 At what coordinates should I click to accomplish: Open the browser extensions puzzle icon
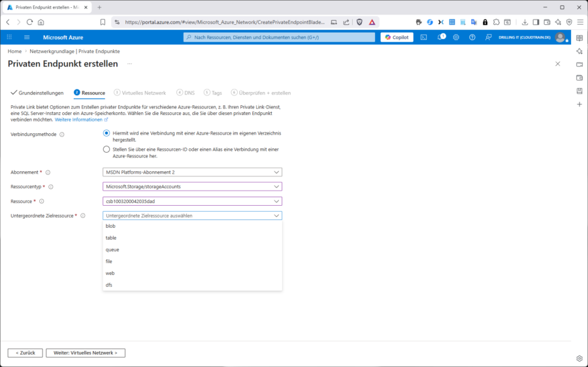point(496,22)
